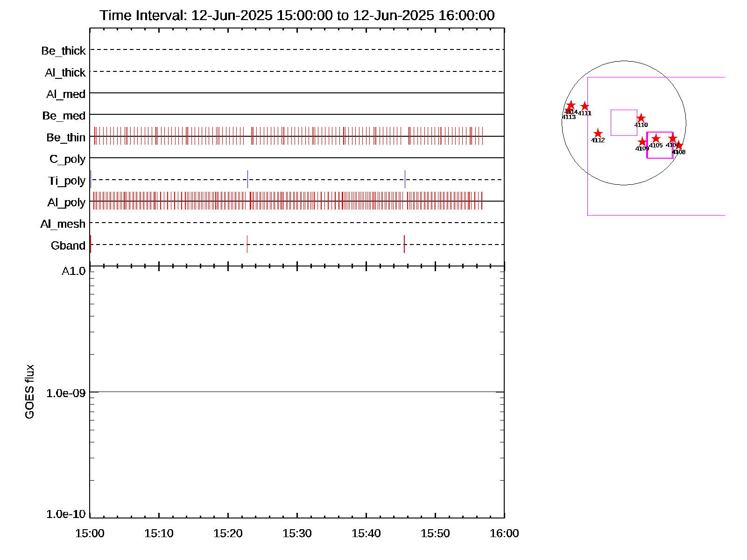Click the A1.0 flux level label
The height and width of the screenshot is (560, 747).
pyautogui.click(x=74, y=271)
